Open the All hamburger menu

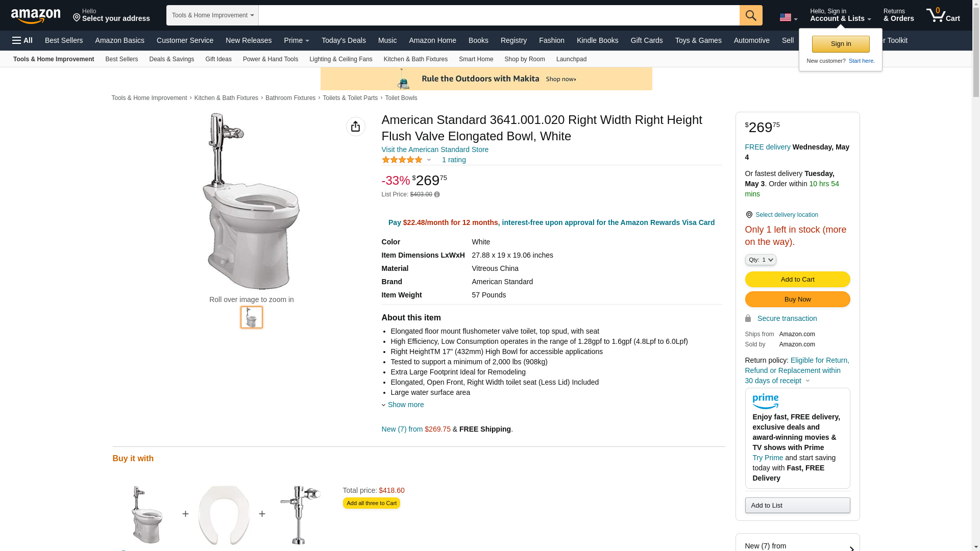[22, 40]
